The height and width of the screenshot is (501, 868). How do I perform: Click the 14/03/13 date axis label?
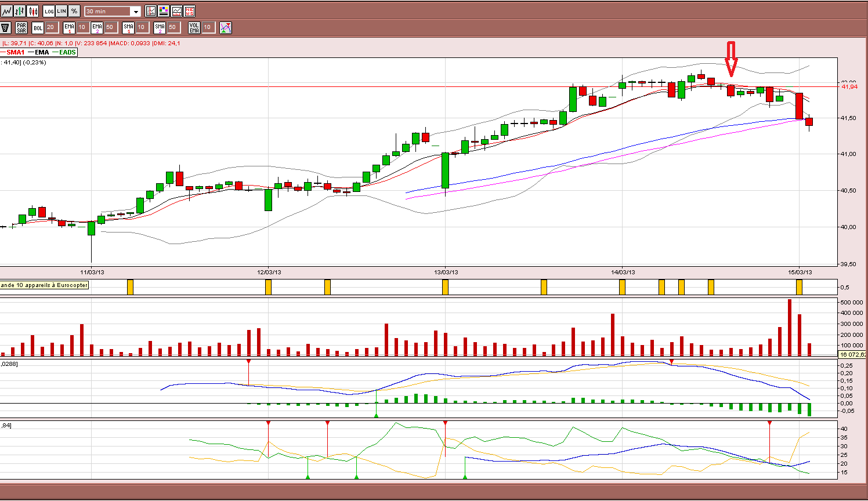(623, 272)
